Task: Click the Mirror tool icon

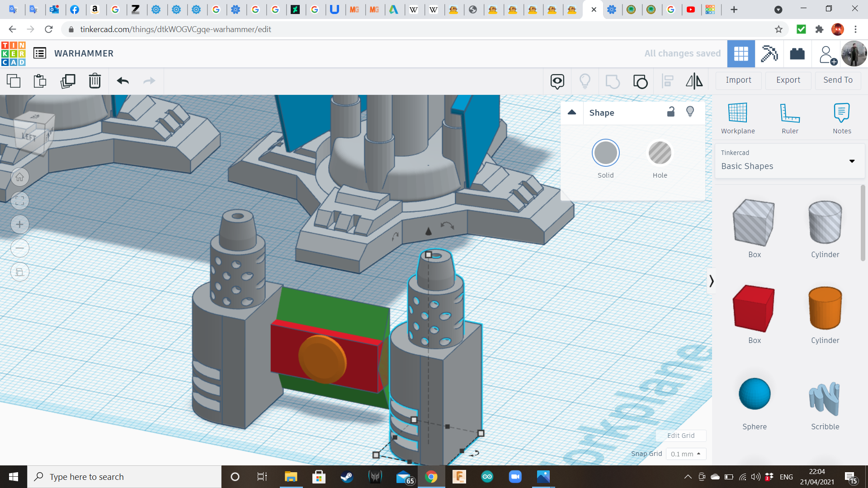Action: click(694, 81)
